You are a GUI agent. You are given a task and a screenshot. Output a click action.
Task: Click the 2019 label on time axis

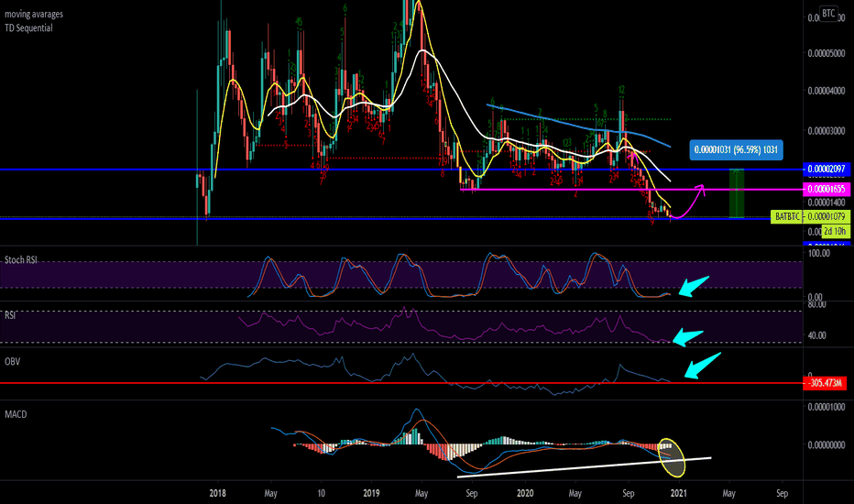point(371,493)
